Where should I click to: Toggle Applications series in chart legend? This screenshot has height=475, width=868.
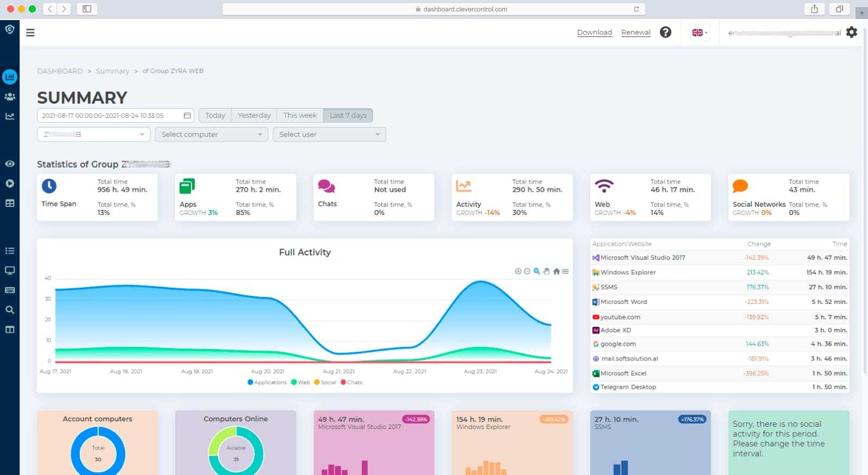[x=267, y=382]
